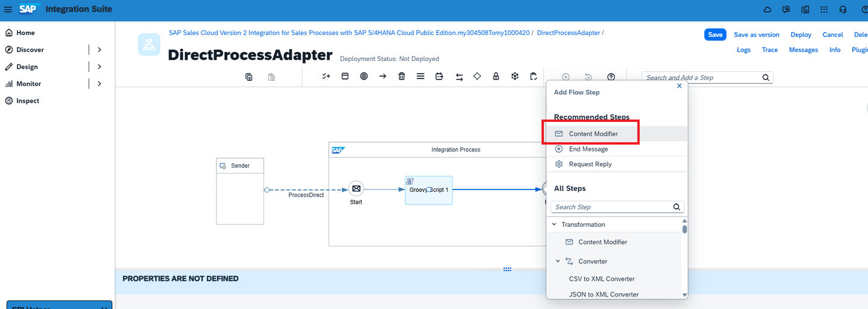Screen dimensions: 868x309
Task: Expand the Monitor navigation chevron
Action: click(99, 83)
